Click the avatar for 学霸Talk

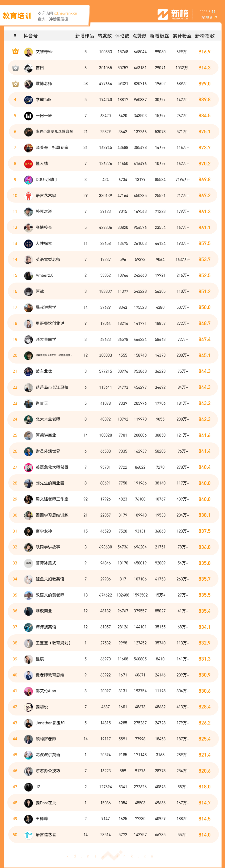[29, 100]
